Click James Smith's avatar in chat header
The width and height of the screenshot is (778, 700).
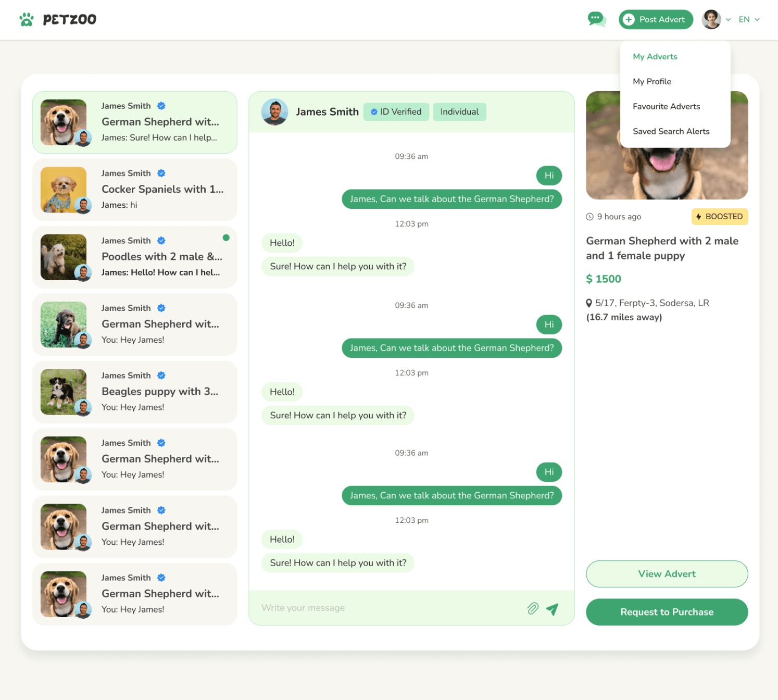pos(275,112)
